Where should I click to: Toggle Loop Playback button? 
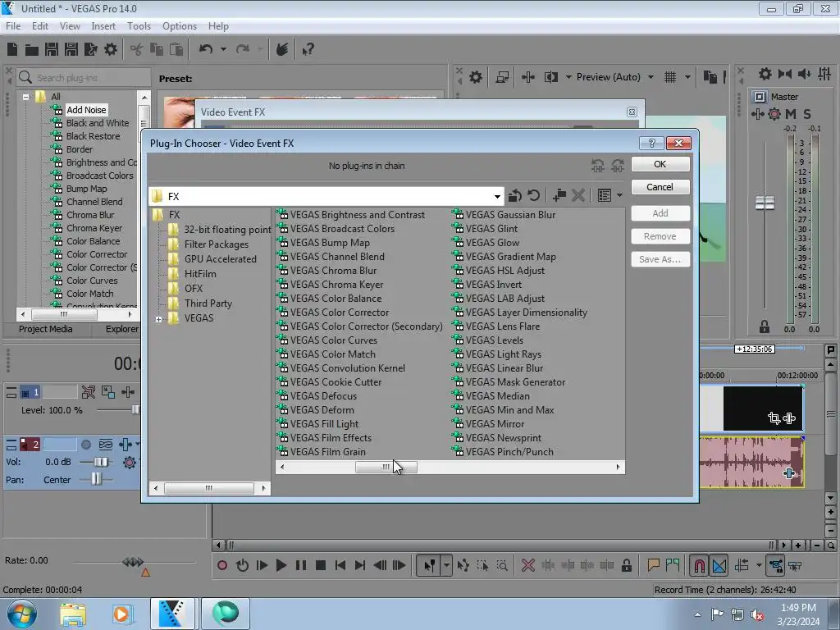[x=242, y=565]
